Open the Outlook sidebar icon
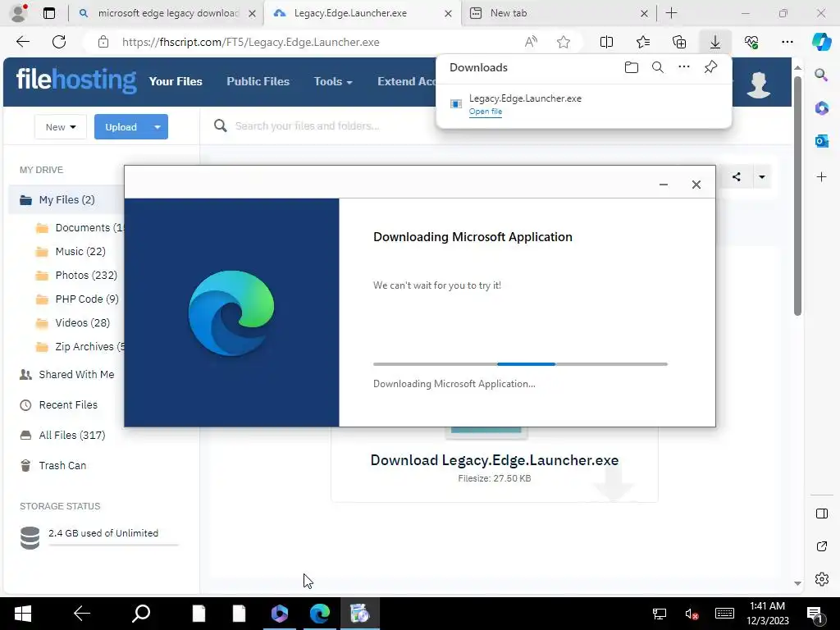This screenshot has height=630, width=840. coord(821,141)
